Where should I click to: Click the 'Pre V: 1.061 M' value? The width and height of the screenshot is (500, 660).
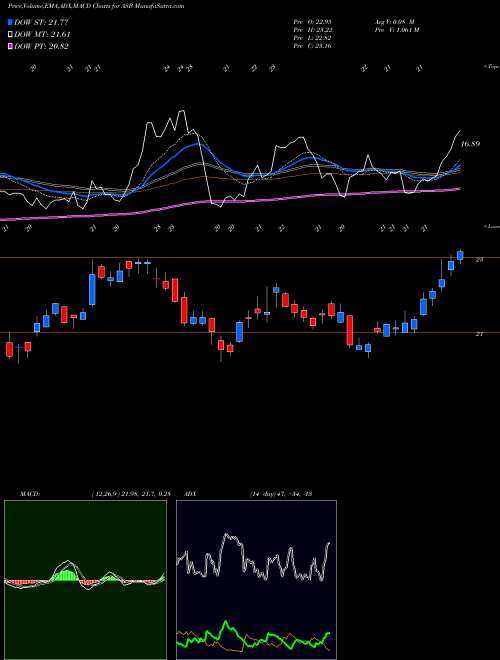396,30
